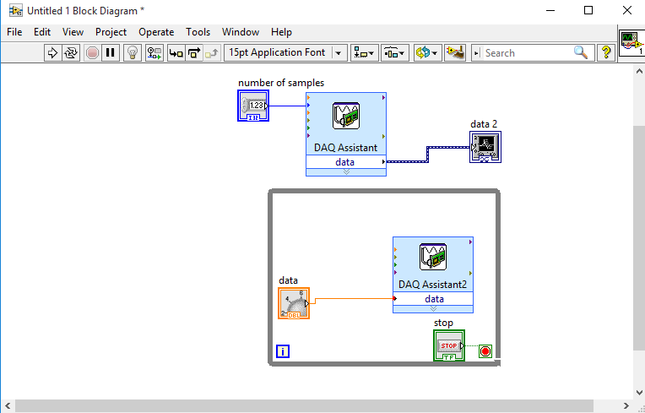Select the DAQ Assistant2 express VI icon
The height and width of the screenshot is (413, 645).
click(x=433, y=257)
